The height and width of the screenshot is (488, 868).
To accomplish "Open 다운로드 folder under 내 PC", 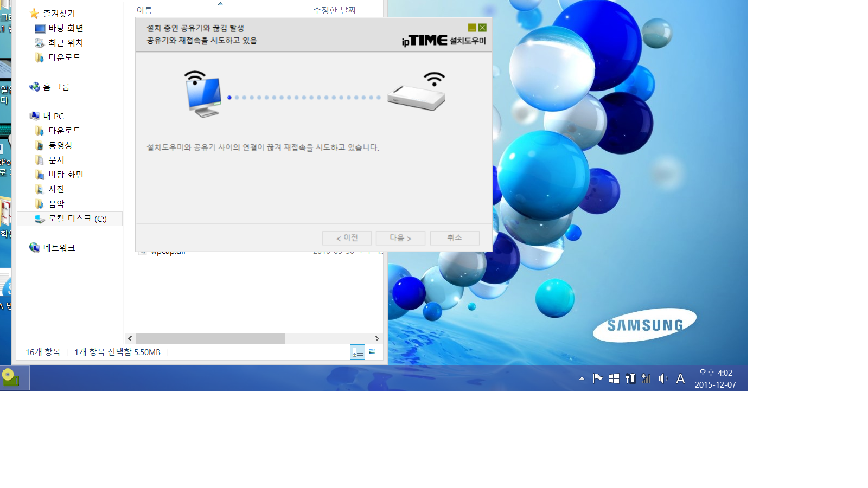I will (x=58, y=131).
